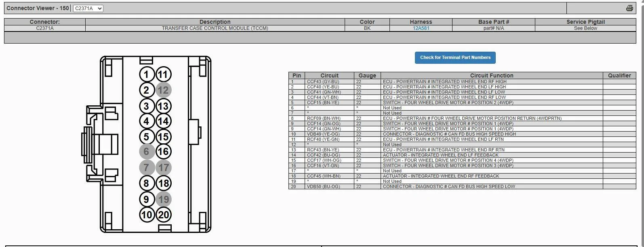Select pin 8 in connector diagram

tap(147, 183)
